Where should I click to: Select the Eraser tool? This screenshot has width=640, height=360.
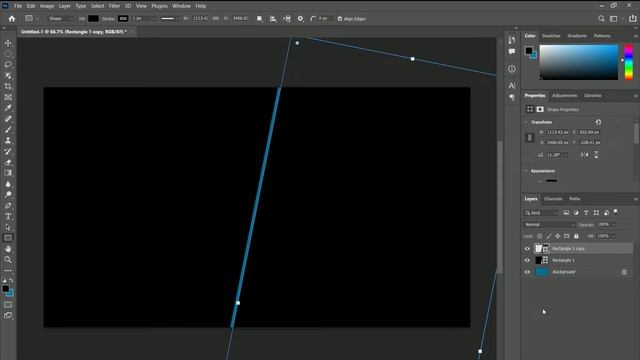(x=8, y=162)
